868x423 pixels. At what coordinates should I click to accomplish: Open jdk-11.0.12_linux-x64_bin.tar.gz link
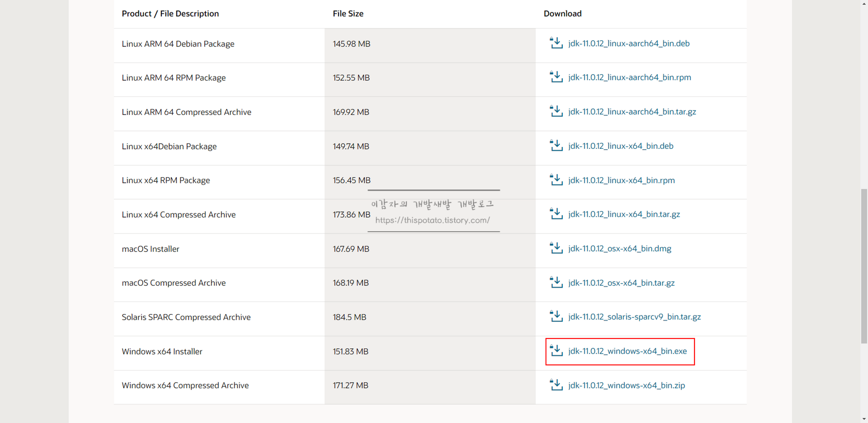pyautogui.click(x=624, y=214)
